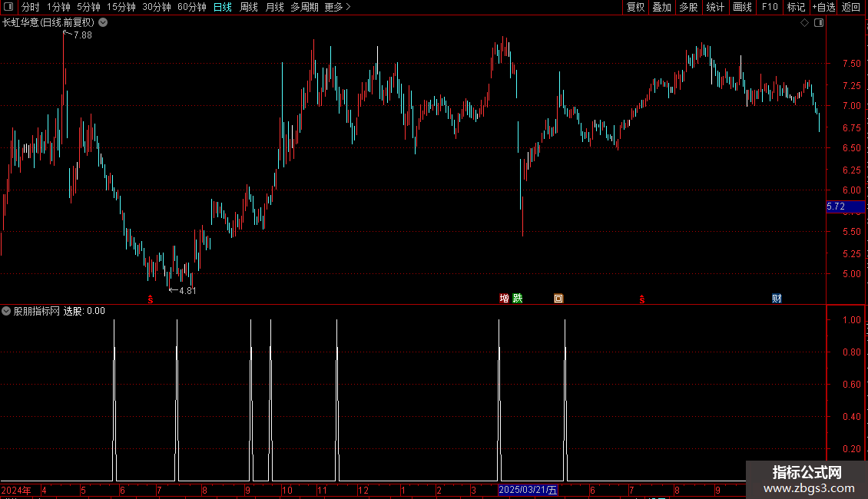The height and width of the screenshot is (499, 868).
Task: Click the diamond icon at chart top-right
Action: [x=804, y=23]
